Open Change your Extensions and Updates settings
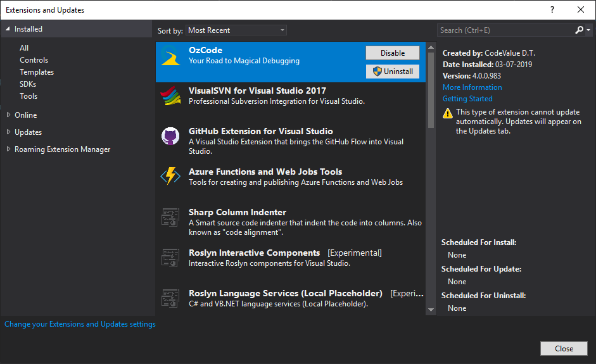Screen dimensions: 596x364 tap(80, 324)
